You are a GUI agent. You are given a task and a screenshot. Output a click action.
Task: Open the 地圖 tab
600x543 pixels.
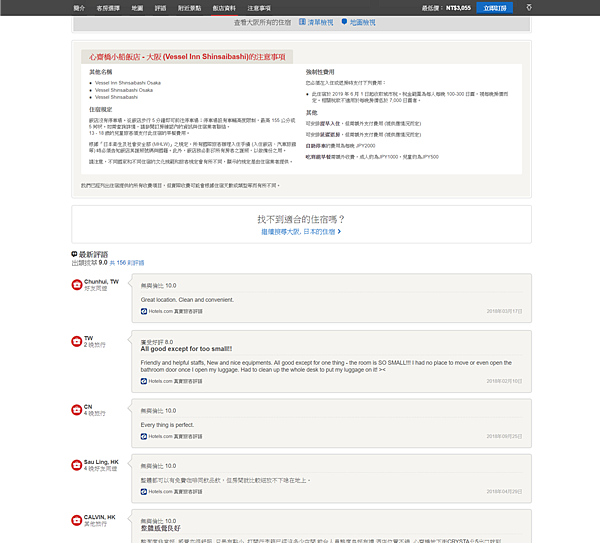pyautogui.click(x=137, y=8)
